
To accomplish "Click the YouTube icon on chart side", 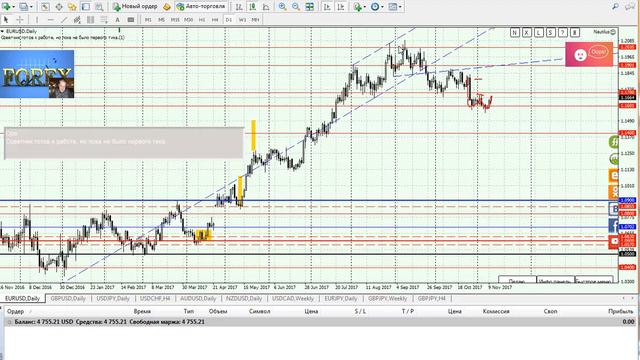I will pyautogui.click(x=613, y=241).
